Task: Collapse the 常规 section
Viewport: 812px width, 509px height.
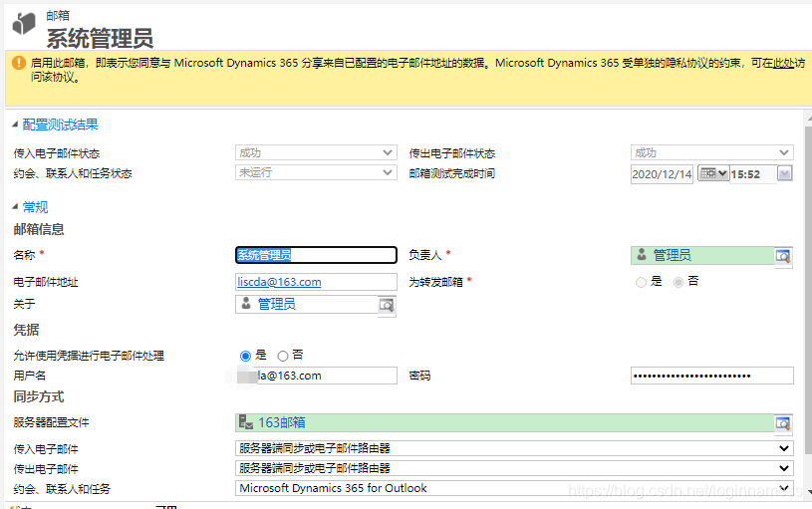Action: click(x=15, y=206)
